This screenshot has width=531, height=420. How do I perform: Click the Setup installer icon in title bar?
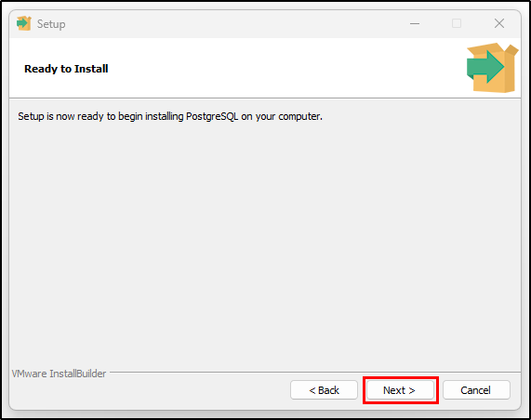(23, 23)
